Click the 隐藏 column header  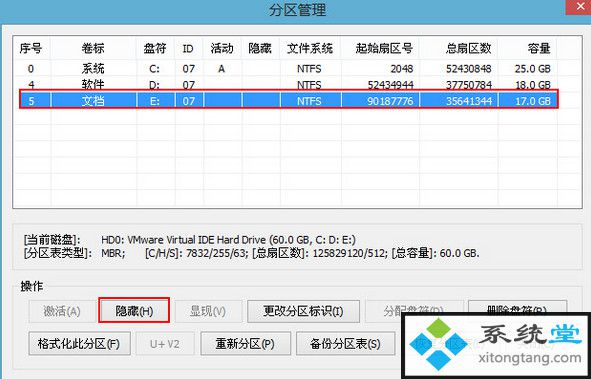click(260, 48)
